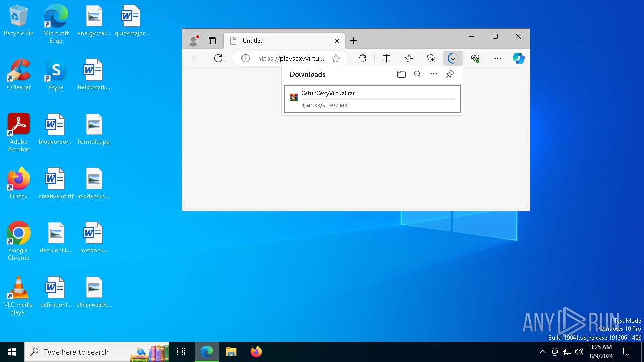Open downloads folder icon in Downloads panel
The image size is (644, 362).
(x=401, y=74)
